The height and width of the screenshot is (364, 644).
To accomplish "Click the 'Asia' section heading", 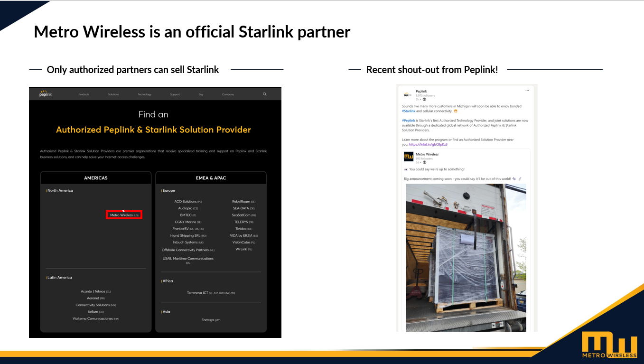I will (166, 312).
